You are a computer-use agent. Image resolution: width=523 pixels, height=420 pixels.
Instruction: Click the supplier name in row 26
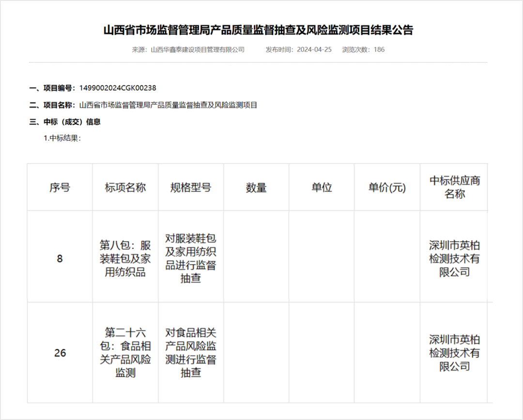[454, 353]
